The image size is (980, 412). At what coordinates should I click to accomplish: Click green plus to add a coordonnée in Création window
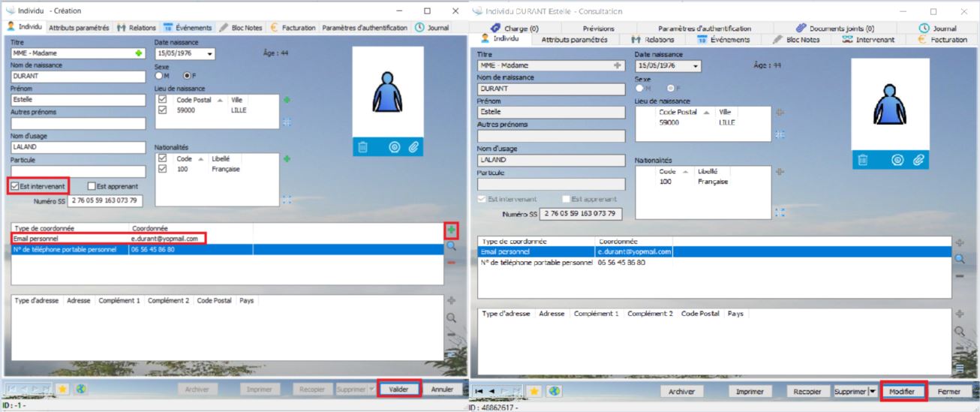[452, 230]
